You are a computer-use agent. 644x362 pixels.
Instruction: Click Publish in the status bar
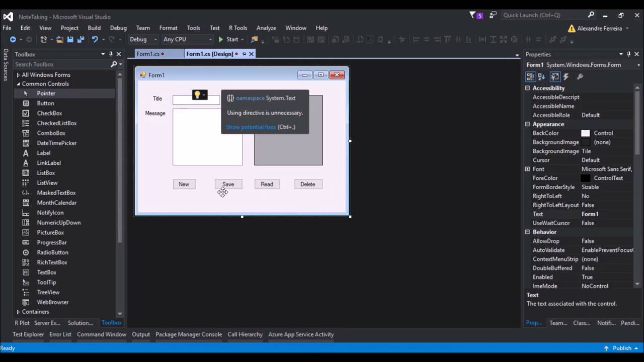coord(622,348)
